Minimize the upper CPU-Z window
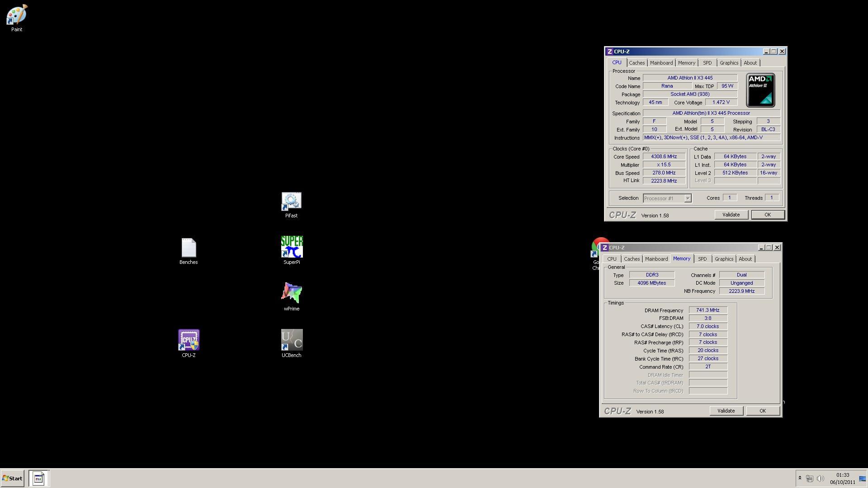This screenshot has width=868, height=488. [766, 52]
